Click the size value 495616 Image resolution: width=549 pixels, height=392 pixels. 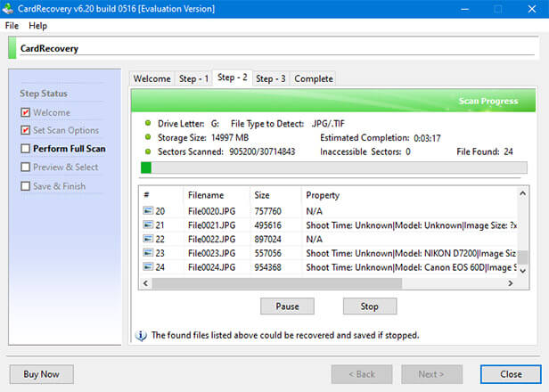pyautogui.click(x=268, y=225)
